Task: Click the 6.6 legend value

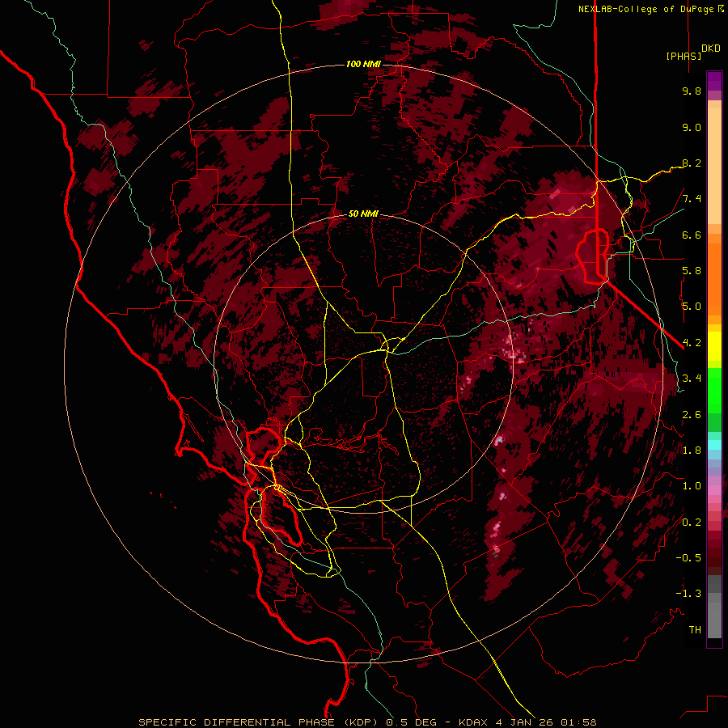Action: tap(692, 235)
